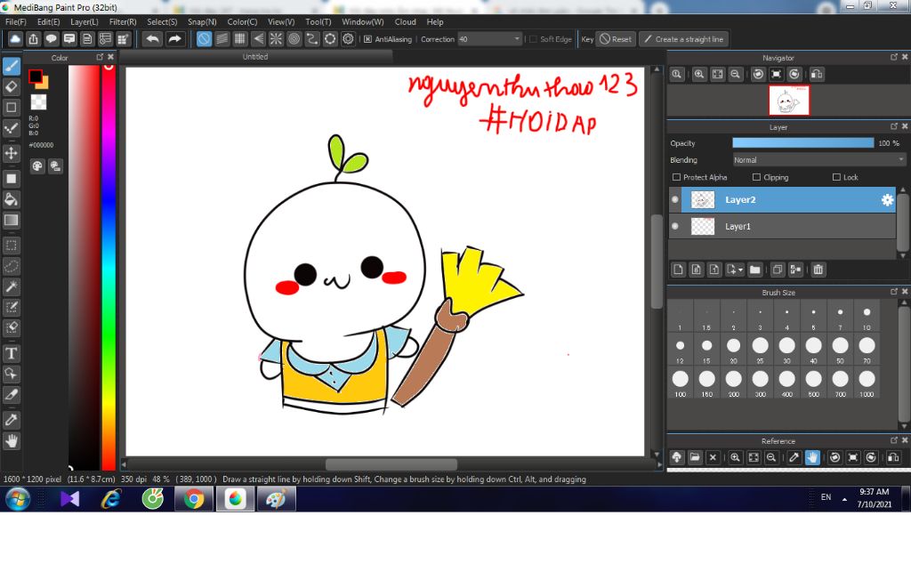Undo the last action
The width and height of the screenshot is (911, 588).
(153, 39)
